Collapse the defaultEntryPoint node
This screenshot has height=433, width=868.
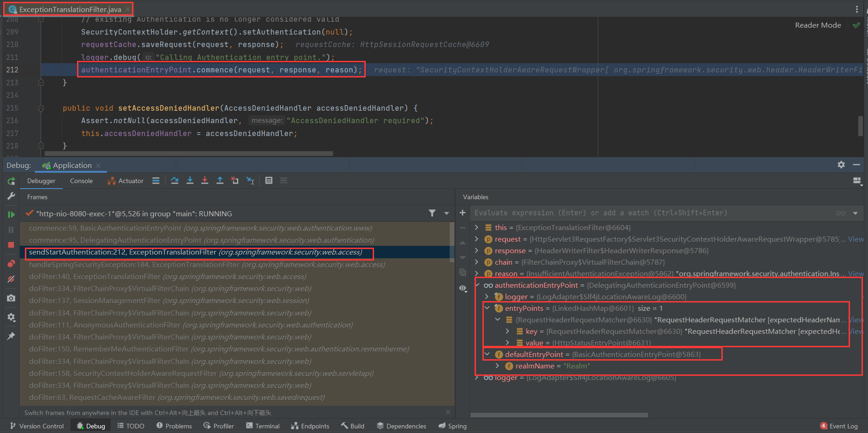(487, 354)
